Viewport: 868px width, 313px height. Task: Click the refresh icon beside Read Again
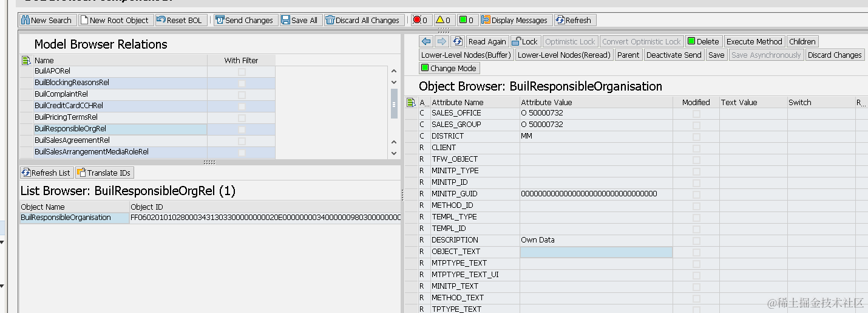point(458,41)
